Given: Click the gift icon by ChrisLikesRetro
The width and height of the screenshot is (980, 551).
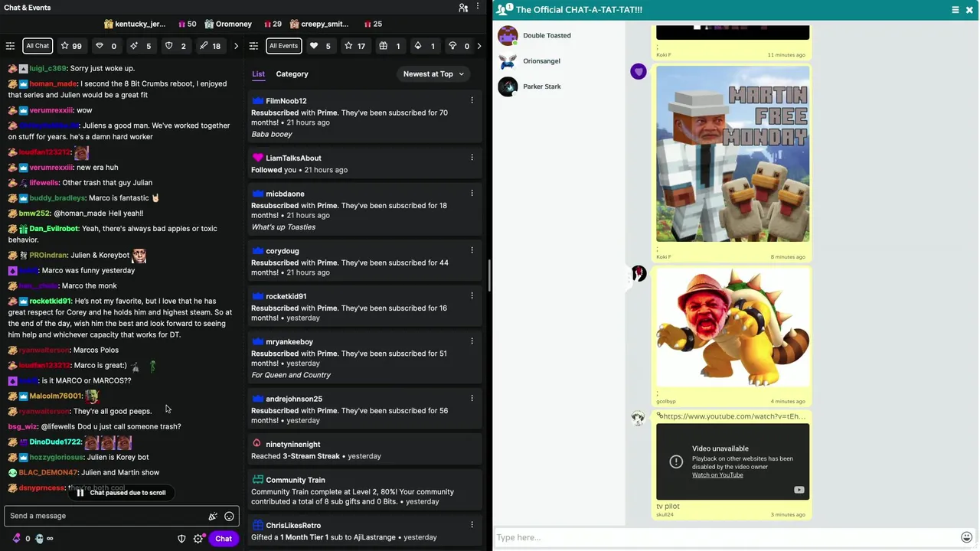Looking at the screenshot, I should 257,526.
